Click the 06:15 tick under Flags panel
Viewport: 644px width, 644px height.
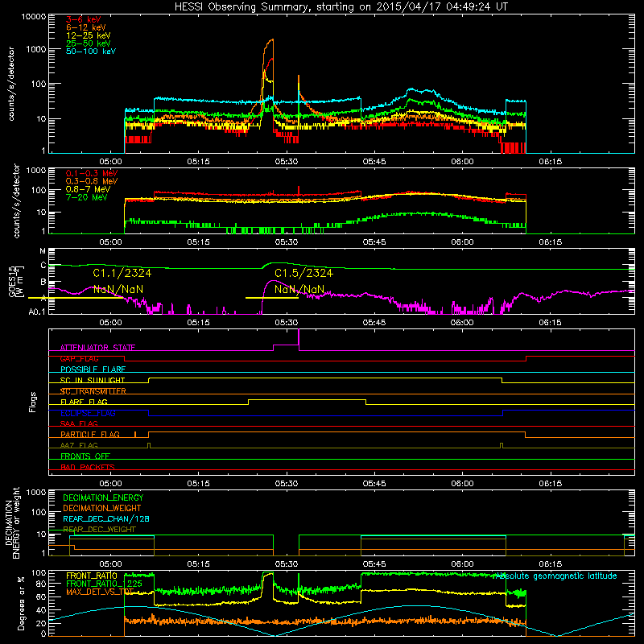pyautogui.click(x=550, y=484)
